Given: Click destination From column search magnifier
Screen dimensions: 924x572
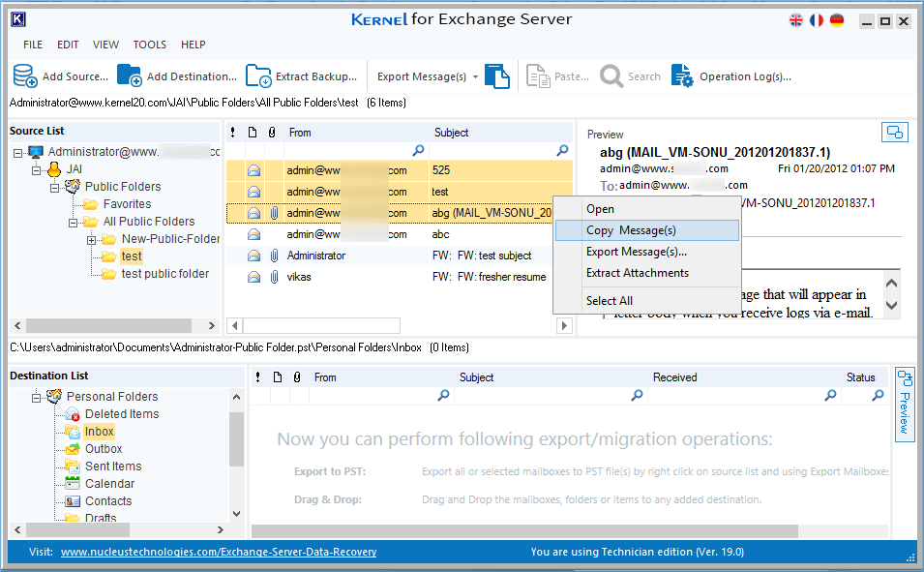Looking at the screenshot, I should click(444, 395).
